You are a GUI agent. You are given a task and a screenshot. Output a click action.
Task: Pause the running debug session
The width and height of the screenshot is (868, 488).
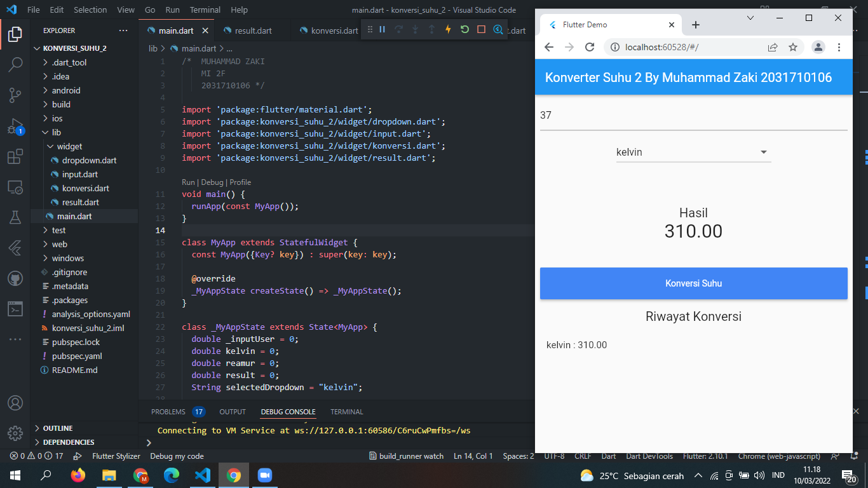pyautogui.click(x=382, y=30)
